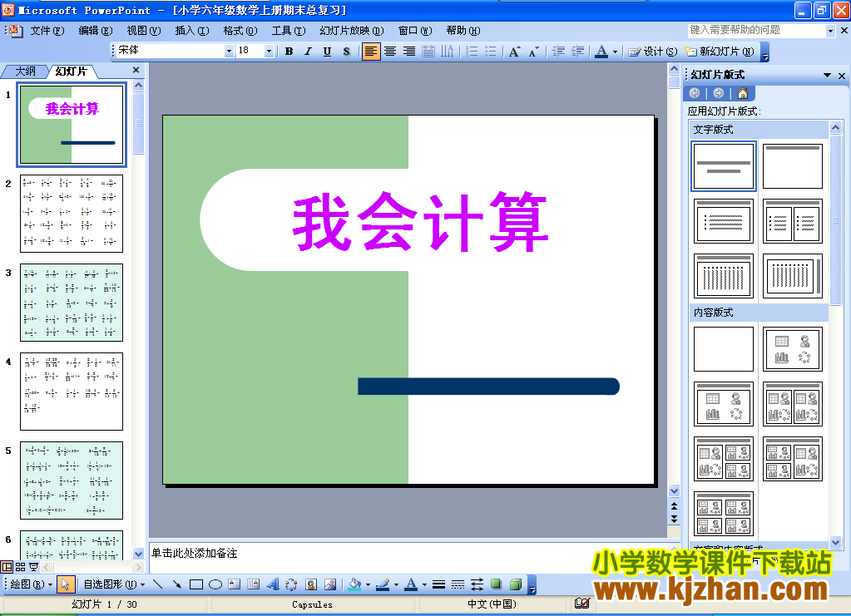The width and height of the screenshot is (851, 616).
Task: Click the 新幻灯片 button
Action: click(719, 52)
